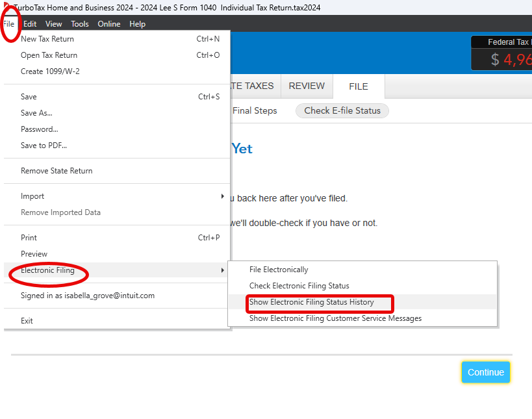The height and width of the screenshot is (419, 532).
Task: Open the STATE TAXES tab
Action: (x=255, y=86)
